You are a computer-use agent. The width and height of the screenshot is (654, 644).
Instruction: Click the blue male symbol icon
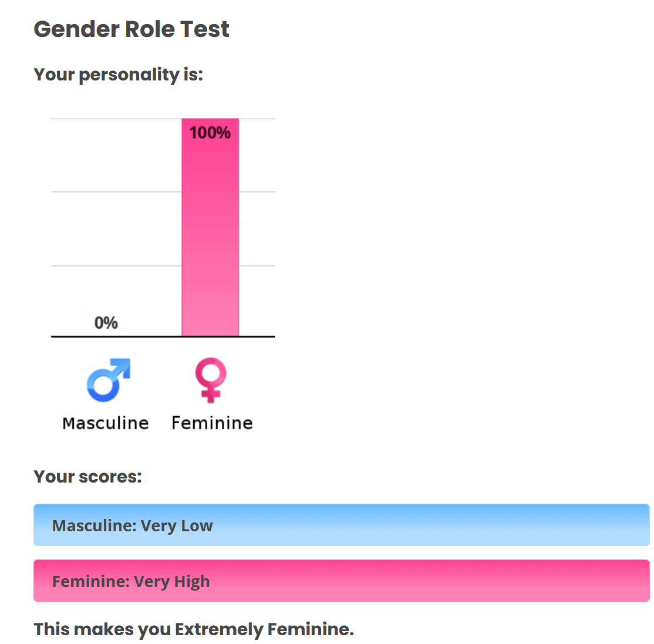coord(108,380)
